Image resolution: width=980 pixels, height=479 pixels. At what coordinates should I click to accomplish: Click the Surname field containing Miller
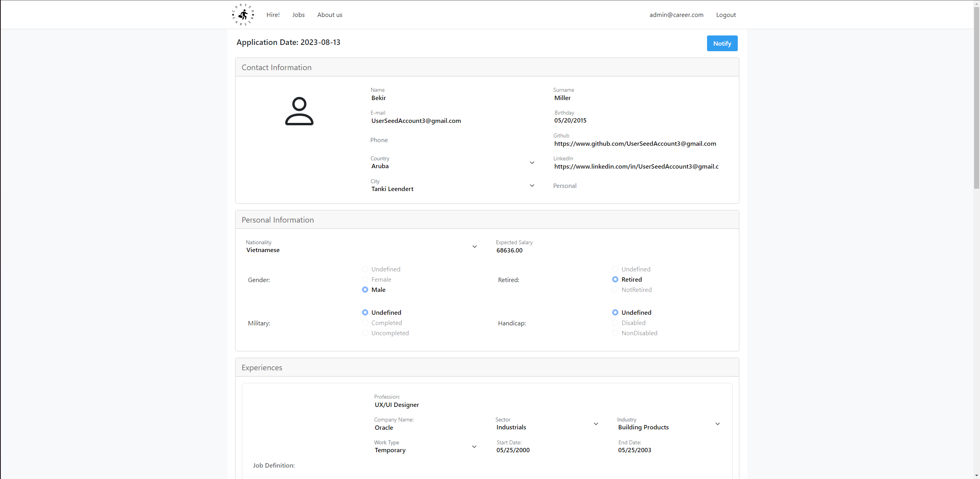(636, 94)
